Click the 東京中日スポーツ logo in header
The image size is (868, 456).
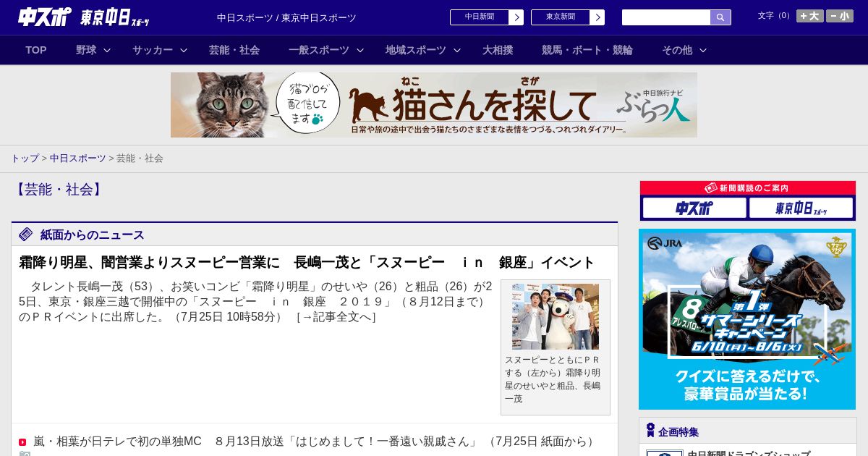(x=115, y=17)
